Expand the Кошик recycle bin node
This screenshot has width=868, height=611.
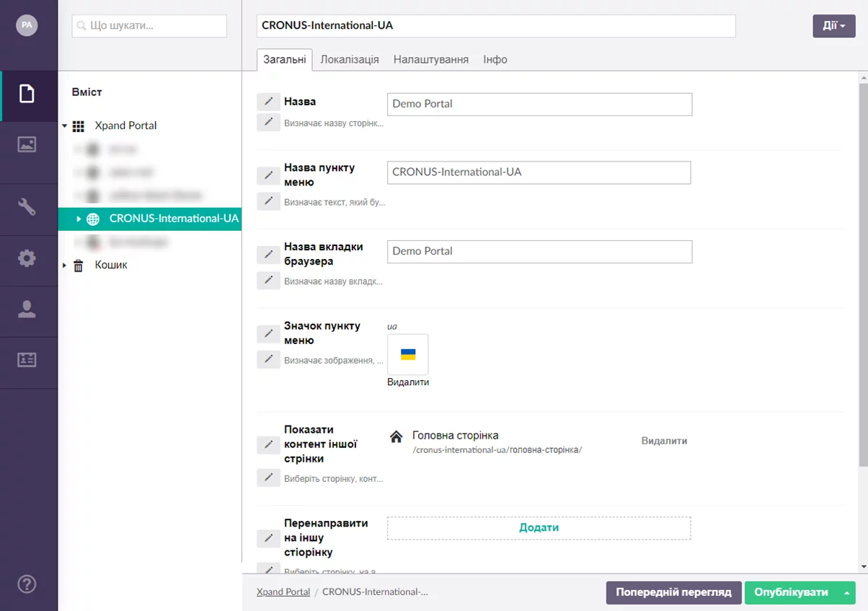click(x=64, y=265)
